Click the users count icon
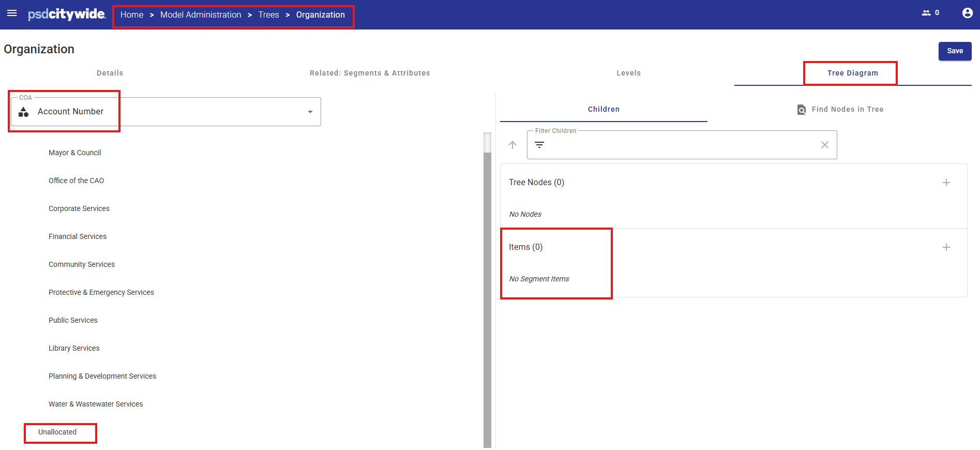This screenshot has height=450, width=980. pyautogui.click(x=926, y=13)
